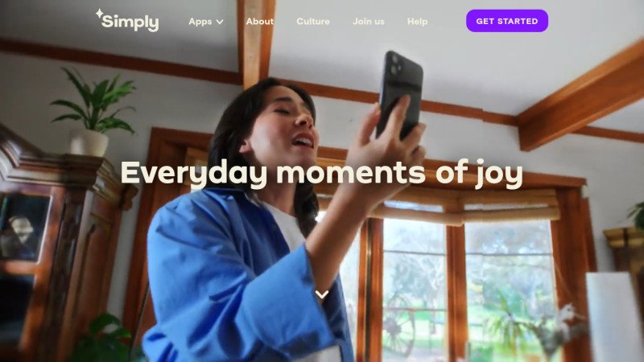Screen dimensions: 644x362
Task: Open the Help navigation link
Action: [417, 22]
